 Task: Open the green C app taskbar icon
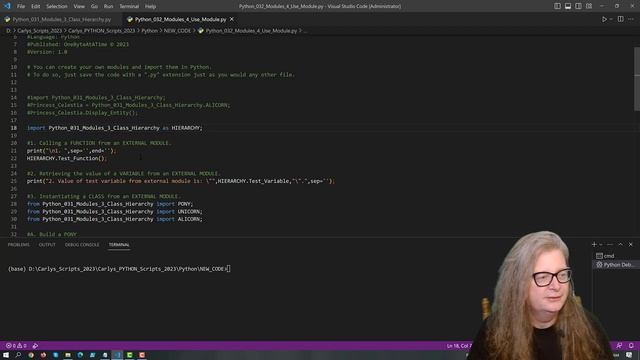pyautogui.click(x=130, y=355)
